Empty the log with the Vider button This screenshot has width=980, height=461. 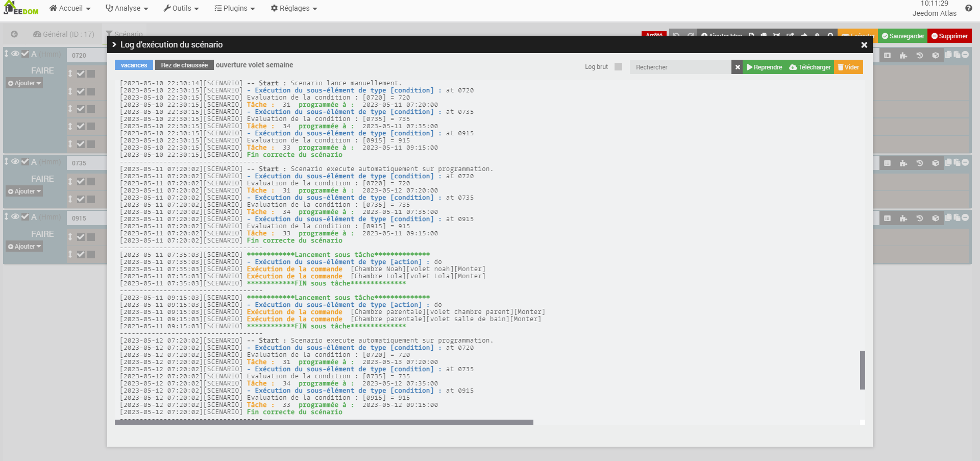coord(848,67)
